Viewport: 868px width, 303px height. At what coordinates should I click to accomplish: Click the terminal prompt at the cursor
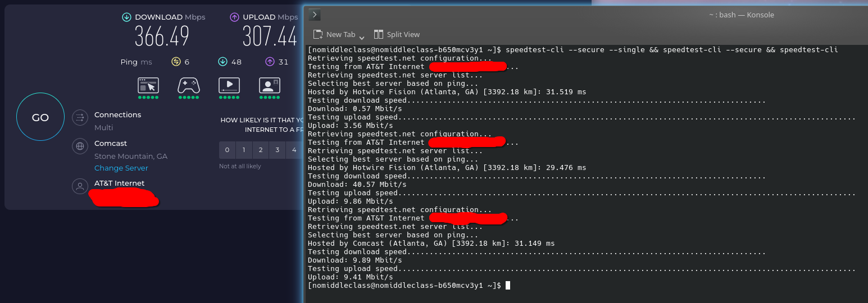[x=508, y=286]
